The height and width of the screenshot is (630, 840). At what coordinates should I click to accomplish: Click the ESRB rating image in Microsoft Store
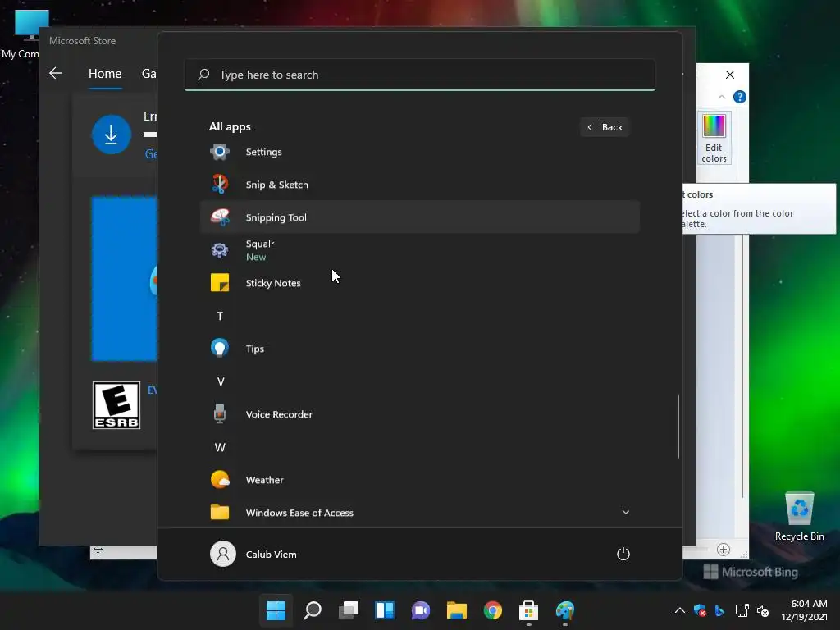(116, 405)
